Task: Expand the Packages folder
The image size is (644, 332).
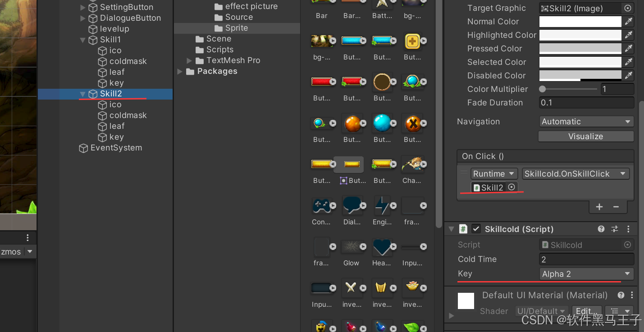Action: coord(180,71)
